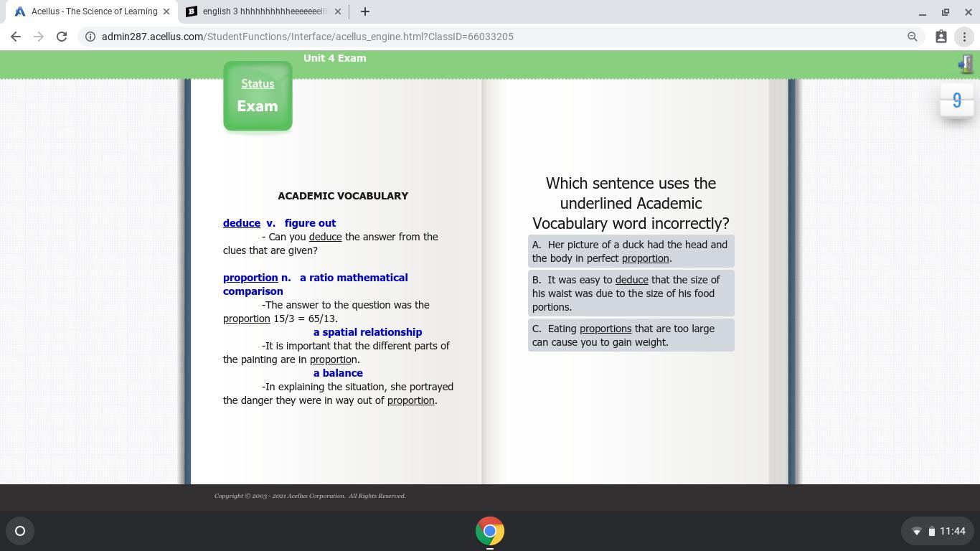The image size is (980, 551).
Task: View site information icon in address bar
Action: pyautogui.click(x=89, y=37)
